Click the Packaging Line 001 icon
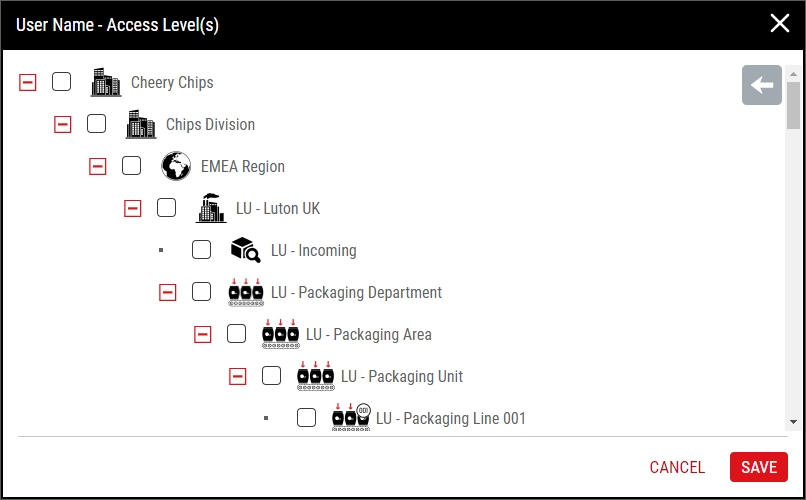The image size is (806, 500). [351, 418]
